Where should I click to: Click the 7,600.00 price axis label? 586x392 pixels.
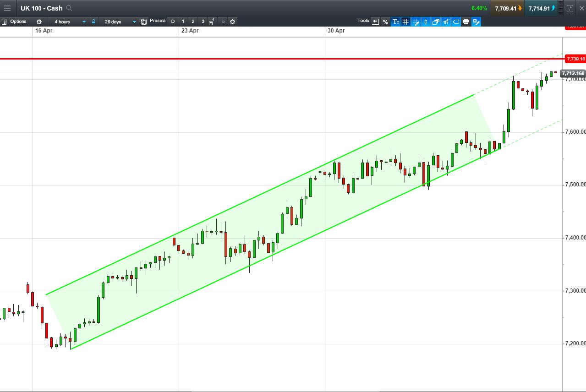pos(575,132)
